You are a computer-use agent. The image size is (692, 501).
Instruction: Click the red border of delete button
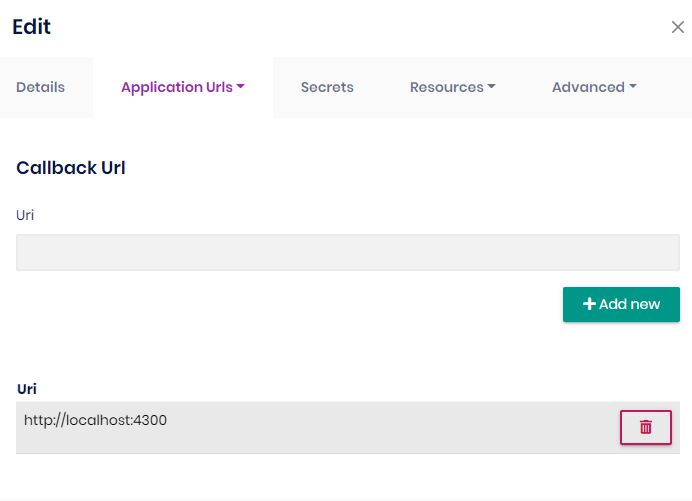(x=622, y=427)
